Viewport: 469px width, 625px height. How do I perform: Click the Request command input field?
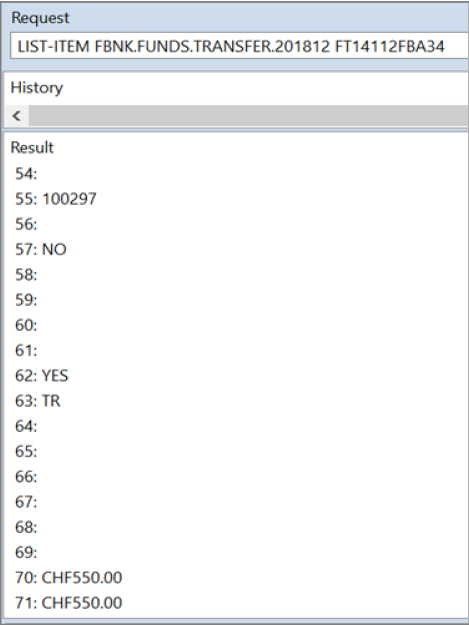(239, 47)
